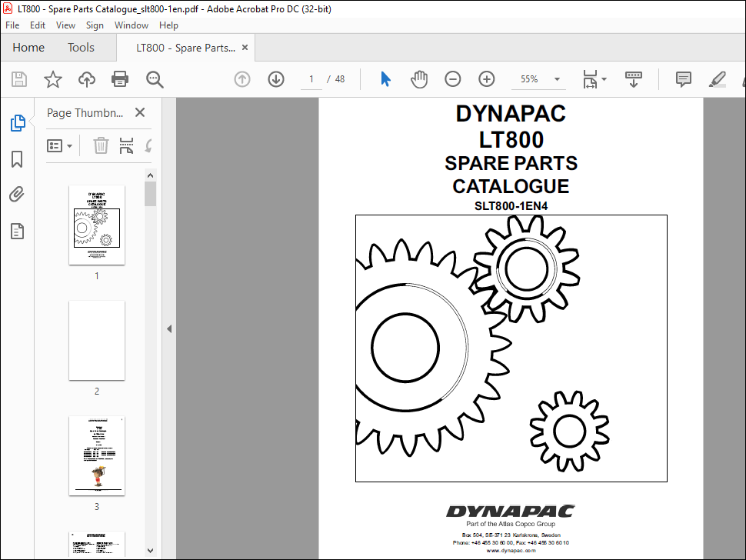
Task: Open the zoom level dropdown arrow
Action: (x=557, y=79)
